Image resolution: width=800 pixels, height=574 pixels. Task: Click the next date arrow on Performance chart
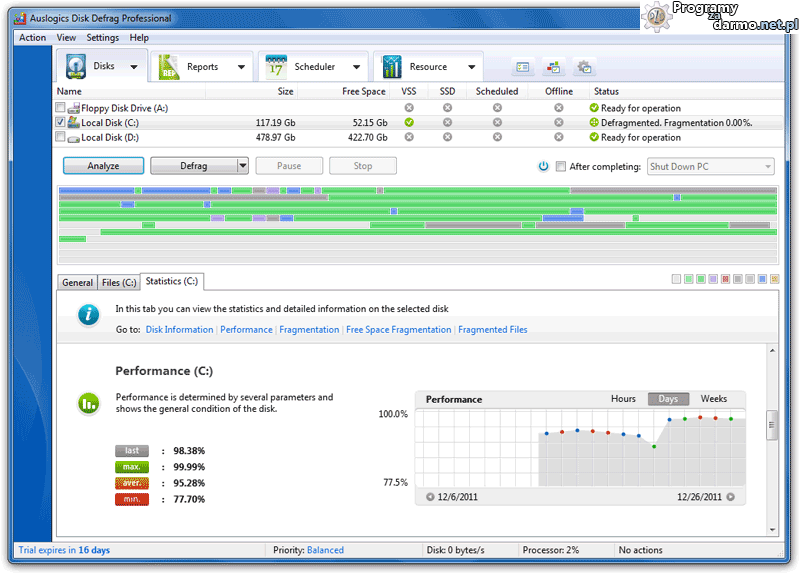coord(730,497)
